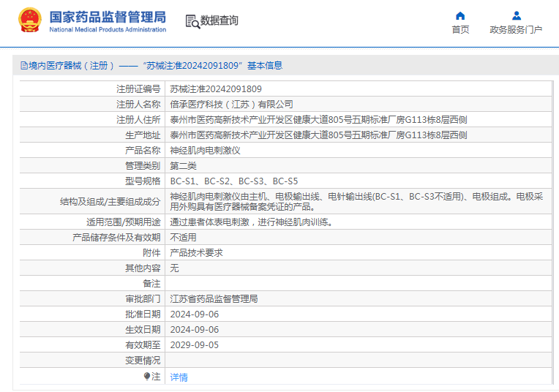This screenshot has width=559, height=392.
Task: Click 生效日期 value 2024-09-06
Action: coord(195,330)
